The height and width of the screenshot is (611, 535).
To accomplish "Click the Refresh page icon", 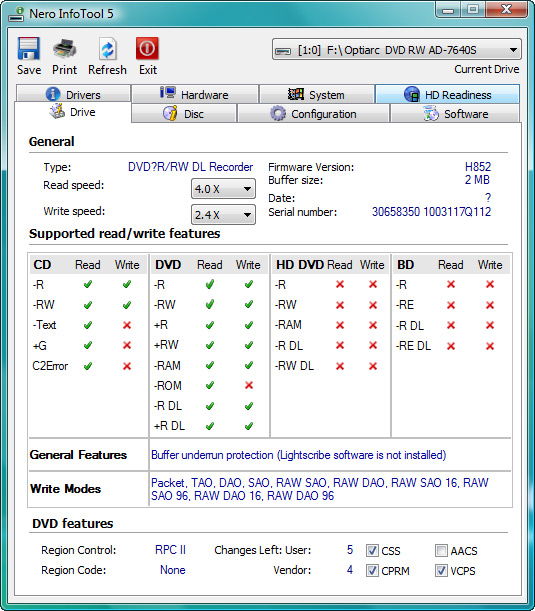I will [x=108, y=49].
